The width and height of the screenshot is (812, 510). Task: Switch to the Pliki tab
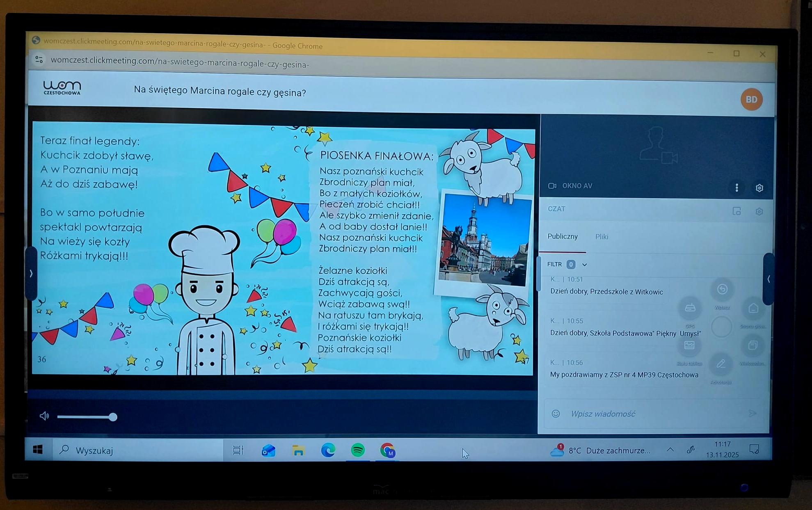602,237
